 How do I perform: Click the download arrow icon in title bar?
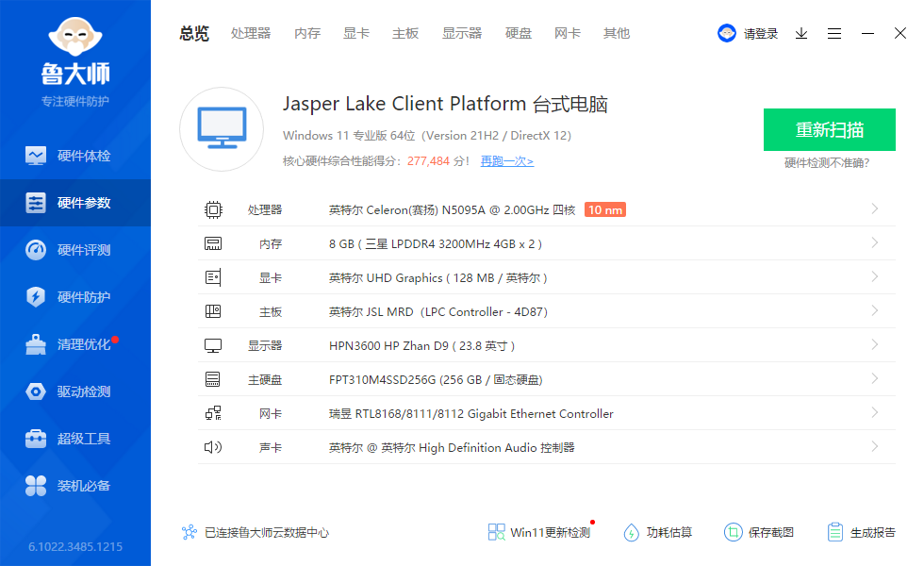pyautogui.click(x=801, y=33)
